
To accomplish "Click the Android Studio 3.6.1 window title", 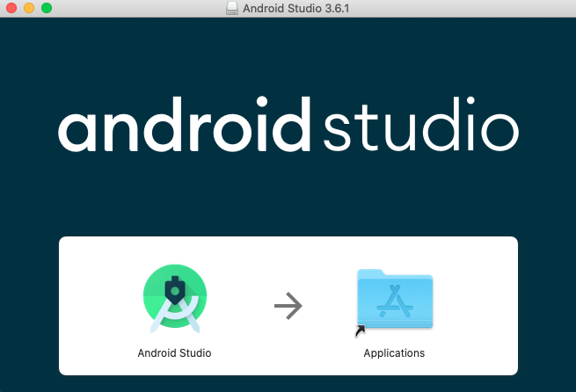I will [296, 8].
